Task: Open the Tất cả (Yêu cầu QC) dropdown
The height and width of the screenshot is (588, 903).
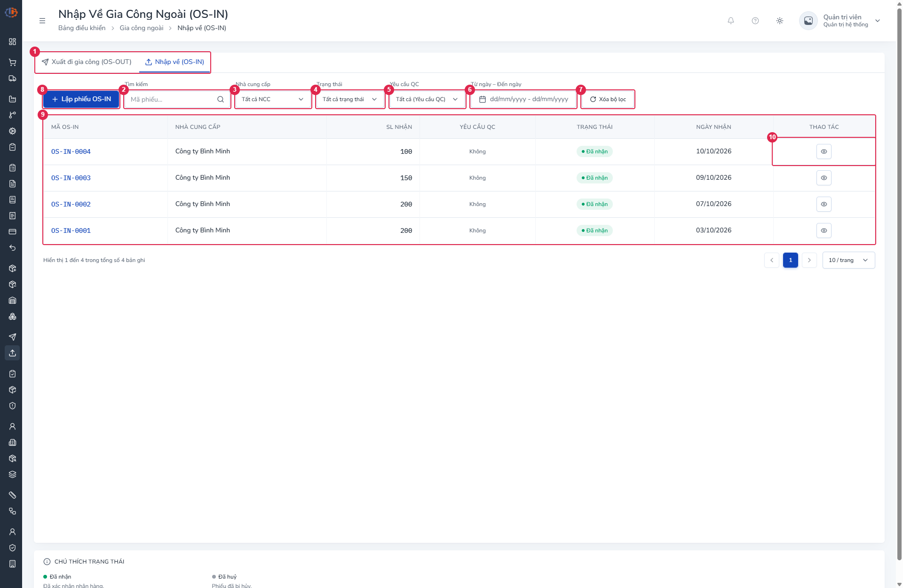Action: point(427,99)
